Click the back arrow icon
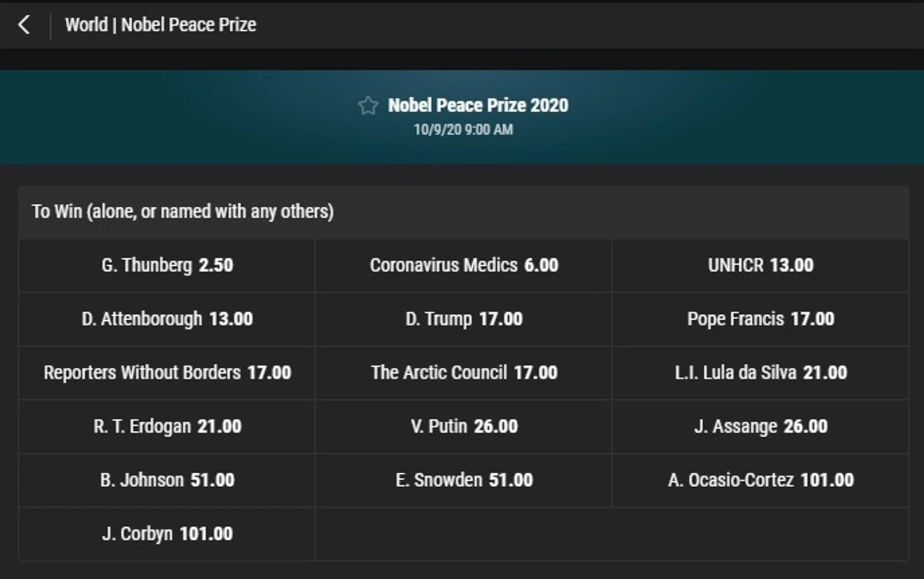This screenshot has height=579, width=924. pyautogui.click(x=24, y=25)
